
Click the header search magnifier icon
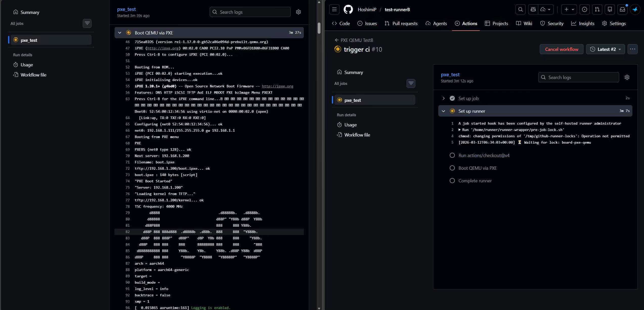tap(520, 10)
